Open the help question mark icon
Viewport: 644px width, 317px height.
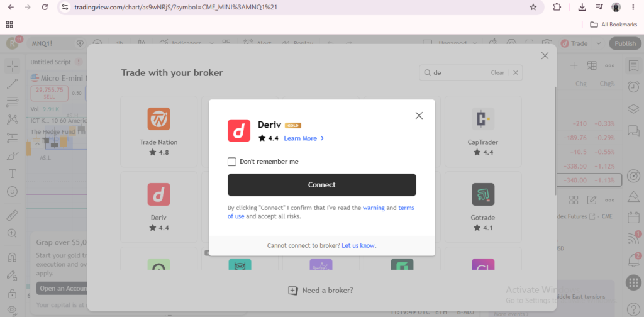point(633,308)
